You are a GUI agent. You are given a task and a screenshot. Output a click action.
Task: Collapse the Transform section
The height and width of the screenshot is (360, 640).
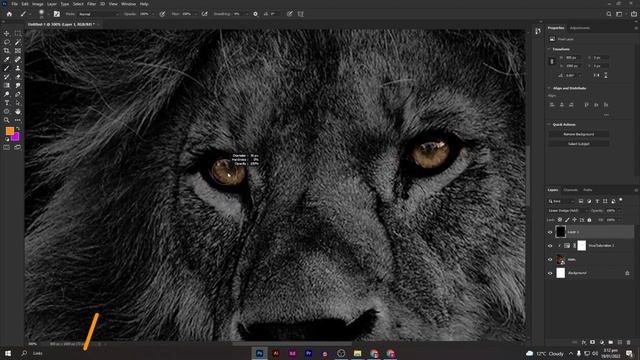tap(549, 49)
